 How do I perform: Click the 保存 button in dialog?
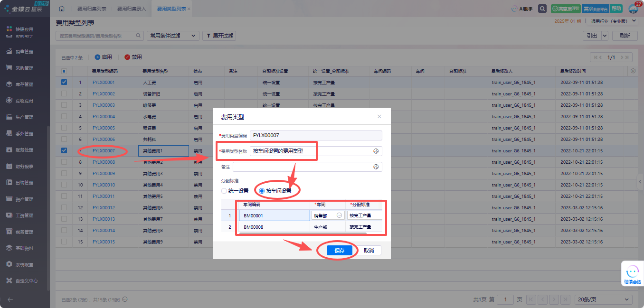tap(339, 251)
